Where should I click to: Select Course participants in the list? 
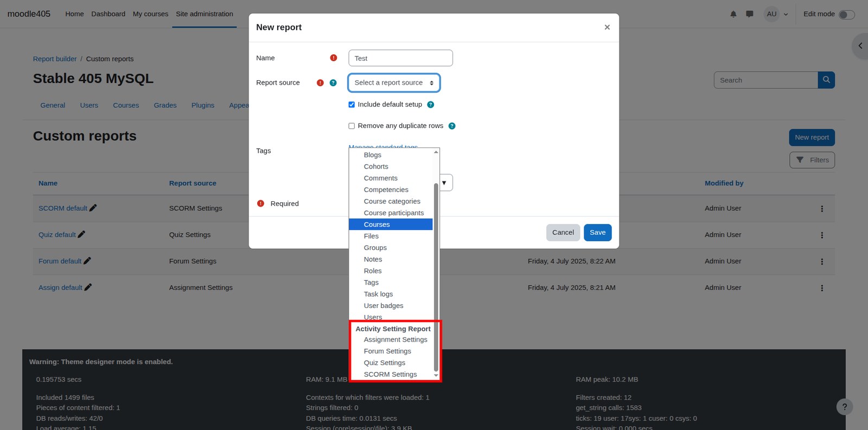click(x=394, y=213)
